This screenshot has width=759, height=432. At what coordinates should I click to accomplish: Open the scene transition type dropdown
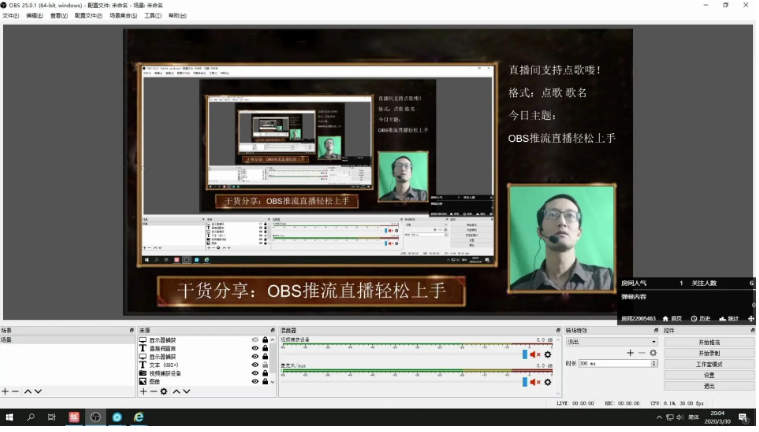tap(612, 342)
